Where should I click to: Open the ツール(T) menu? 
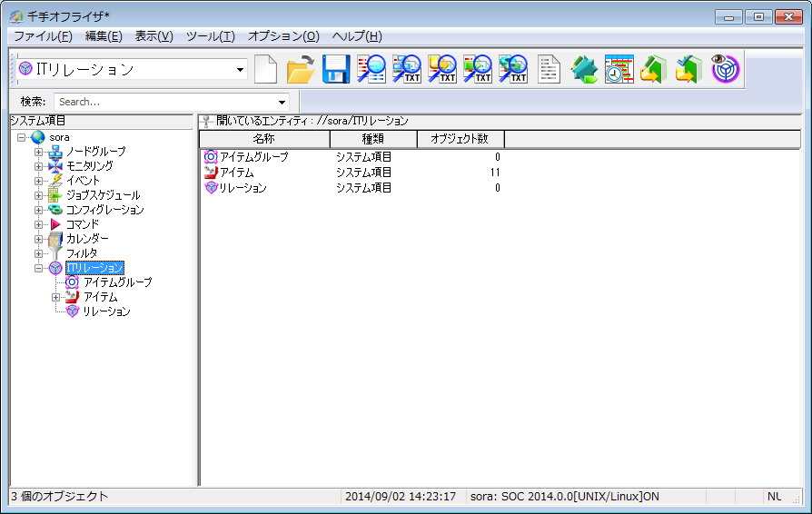pos(210,36)
